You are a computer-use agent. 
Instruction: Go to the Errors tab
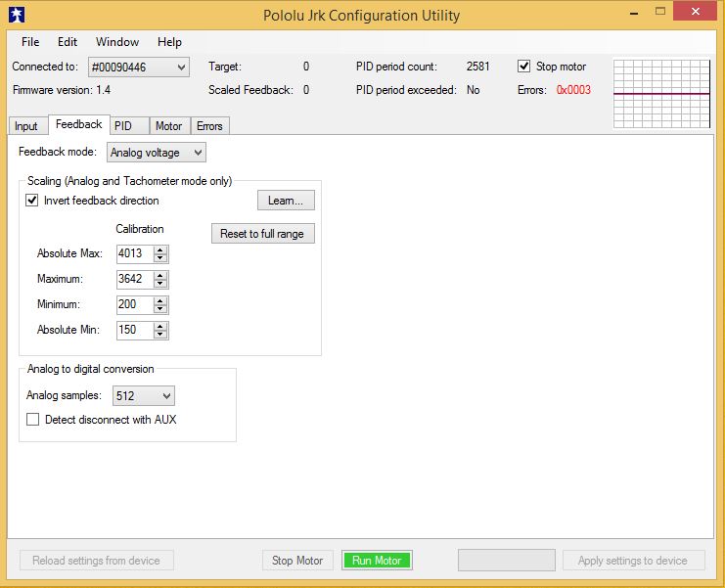click(210, 126)
